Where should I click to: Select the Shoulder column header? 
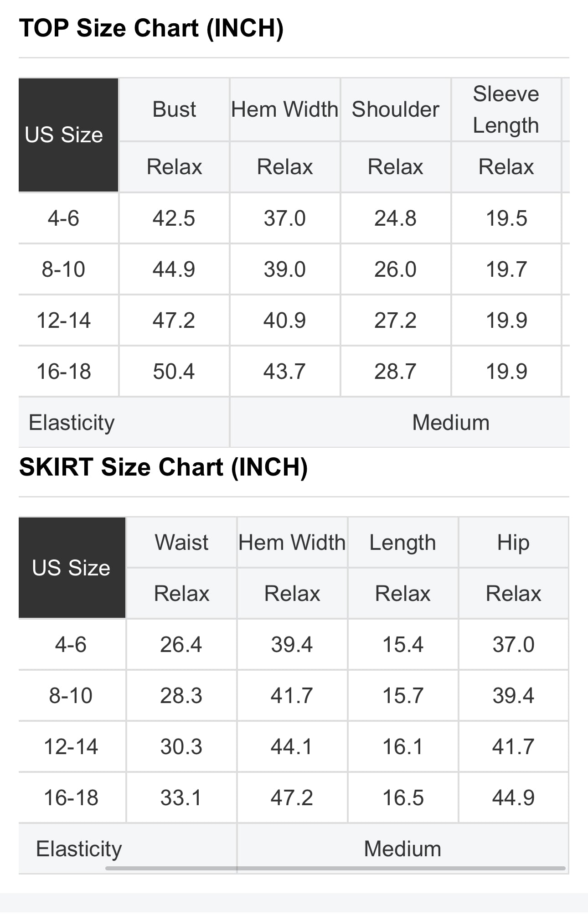(x=395, y=109)
